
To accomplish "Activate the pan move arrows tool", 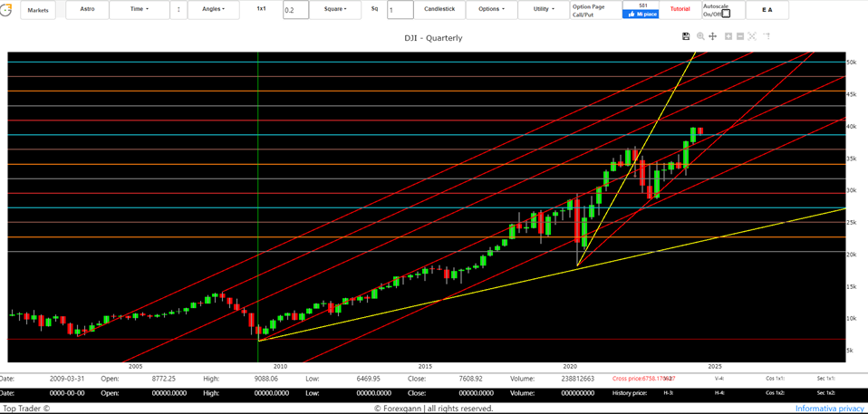I will [713, 36].
